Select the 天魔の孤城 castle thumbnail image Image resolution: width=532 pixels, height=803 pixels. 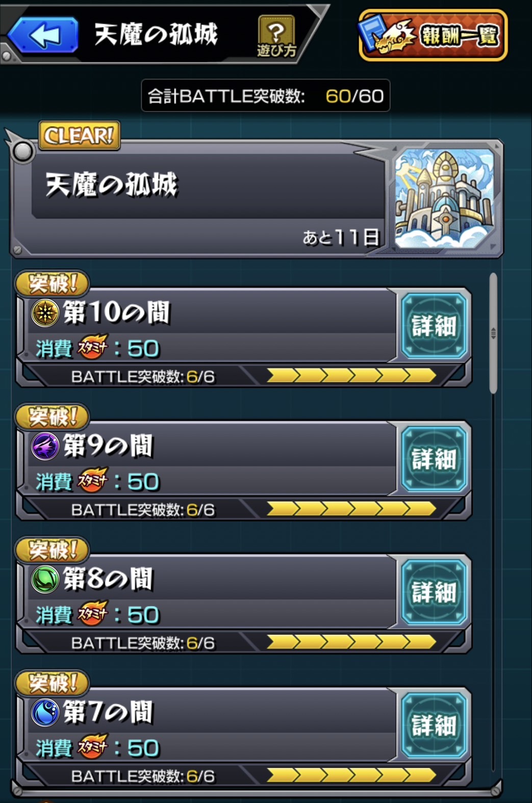[x=445, y=199]
